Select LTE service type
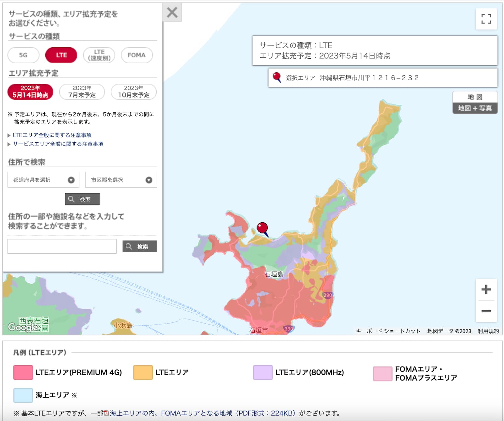Image resolution: width=504 pixels, height=421 pixels. pos(61,55)
